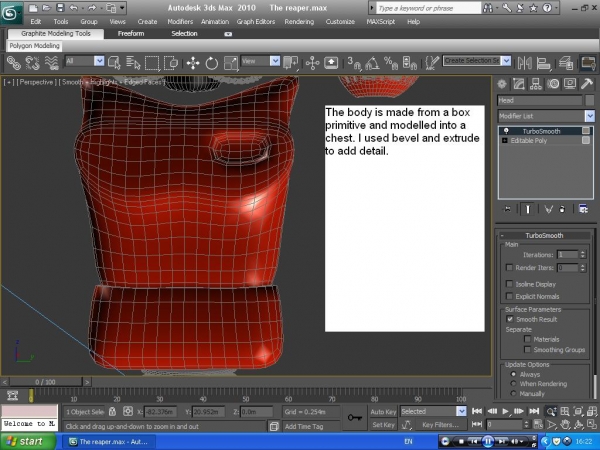The width and height of the screenshot is (600, 450).
Task: Expand the Editable Poly stack entry
Action: pyautogui.click(x=504, y=141)
